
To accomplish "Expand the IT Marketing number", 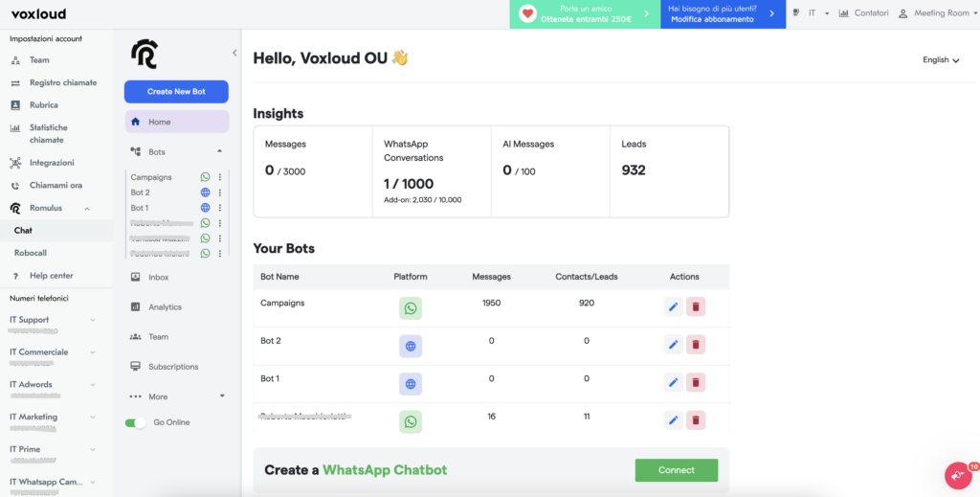I will (x=93, y=417).
